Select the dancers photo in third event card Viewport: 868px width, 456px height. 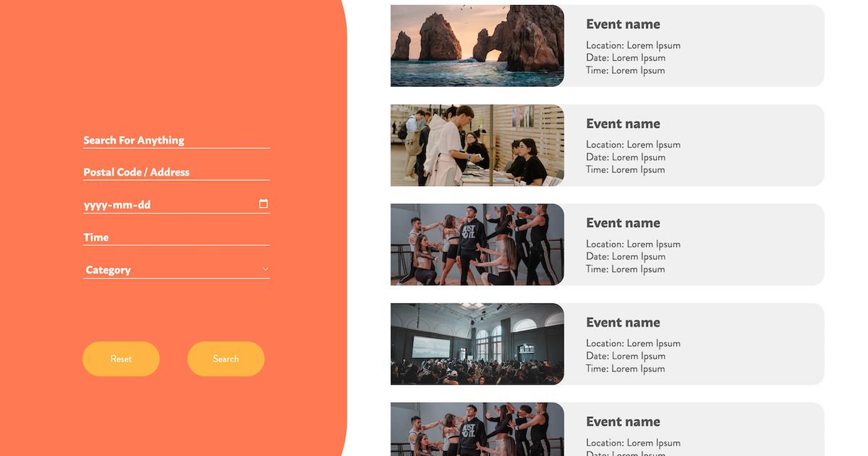coord(477,244)
